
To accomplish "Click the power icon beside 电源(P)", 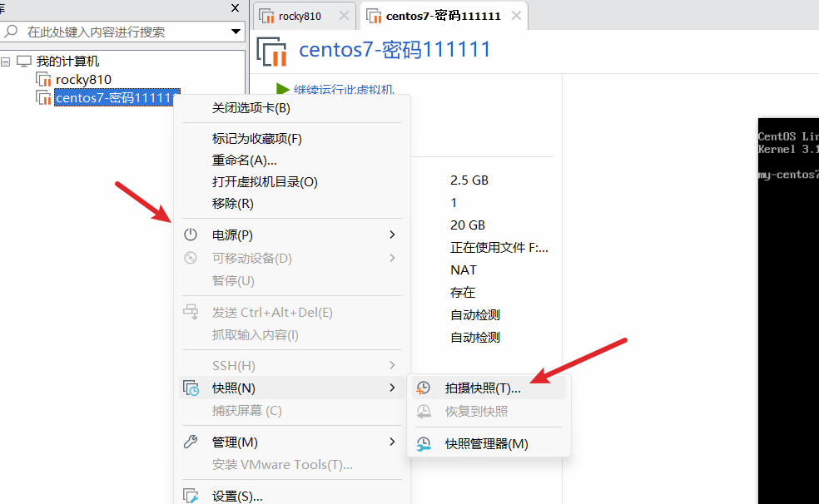I will pos(191,235).
